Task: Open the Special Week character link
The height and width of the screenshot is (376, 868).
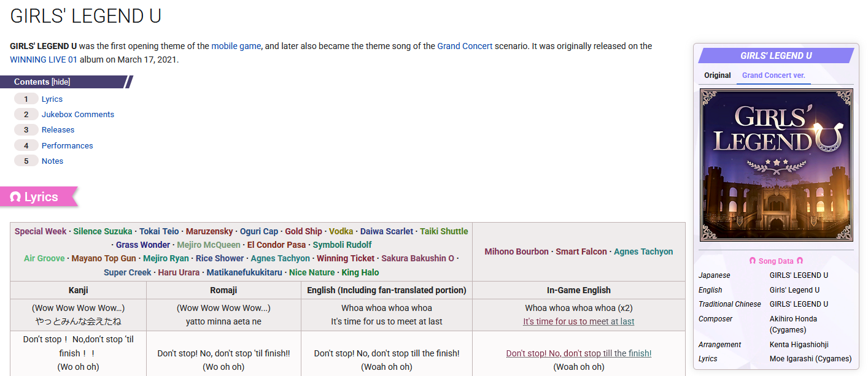Action: 41,231
